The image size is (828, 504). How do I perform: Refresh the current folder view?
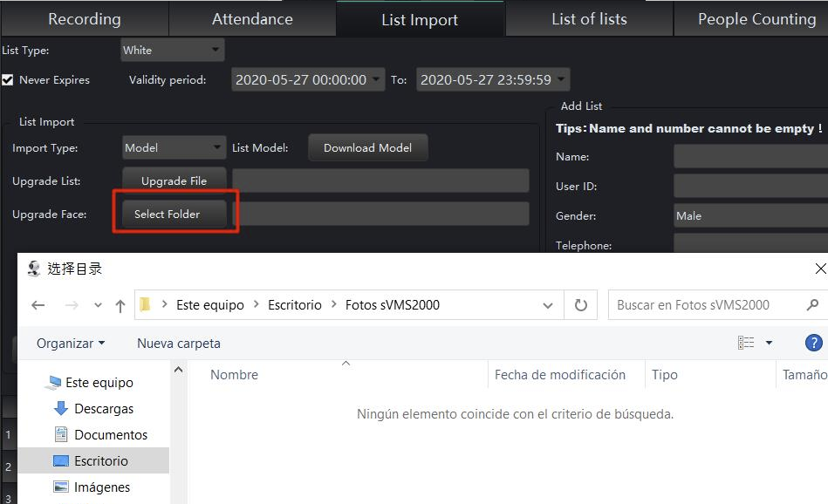pyautogui.click(x=578, y=304)
